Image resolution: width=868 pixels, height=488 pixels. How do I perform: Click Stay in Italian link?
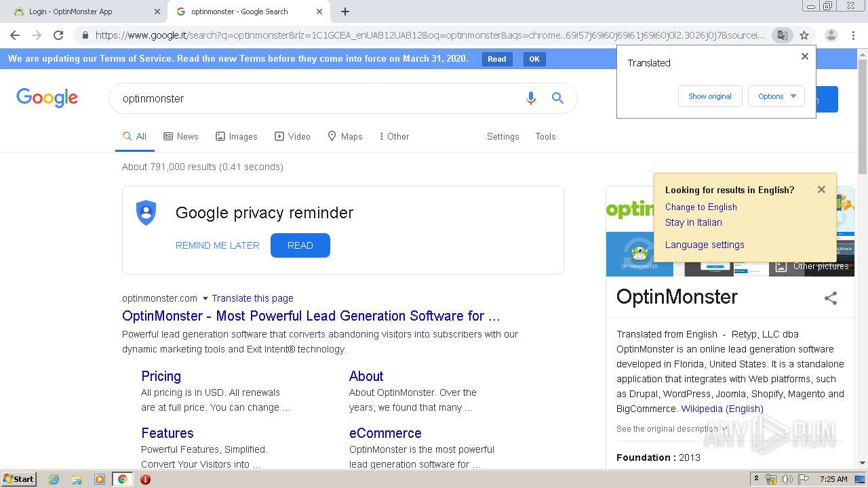pyautogui.click(x=693, y=222)
